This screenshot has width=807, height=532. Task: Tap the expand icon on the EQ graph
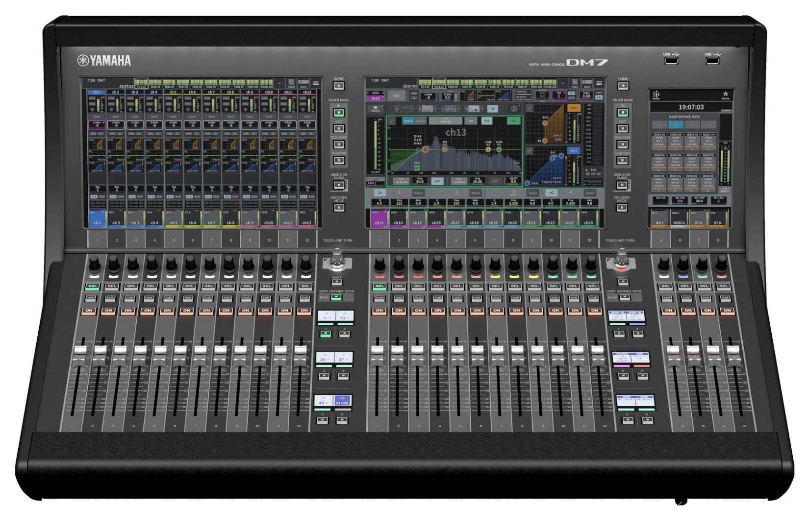click(x=392, y=121)
